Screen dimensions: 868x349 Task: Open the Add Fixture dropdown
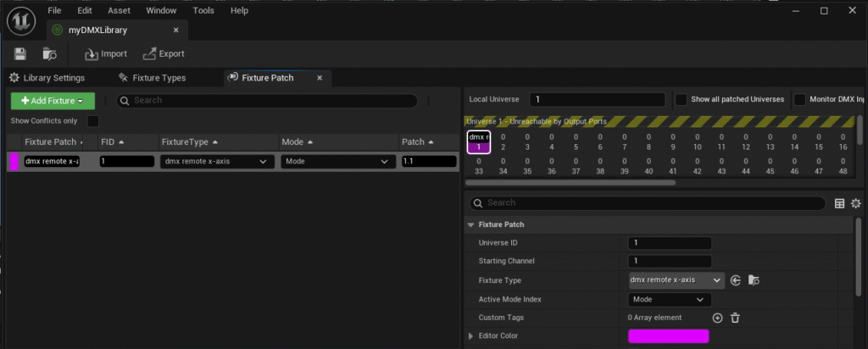tap(53, 101)
